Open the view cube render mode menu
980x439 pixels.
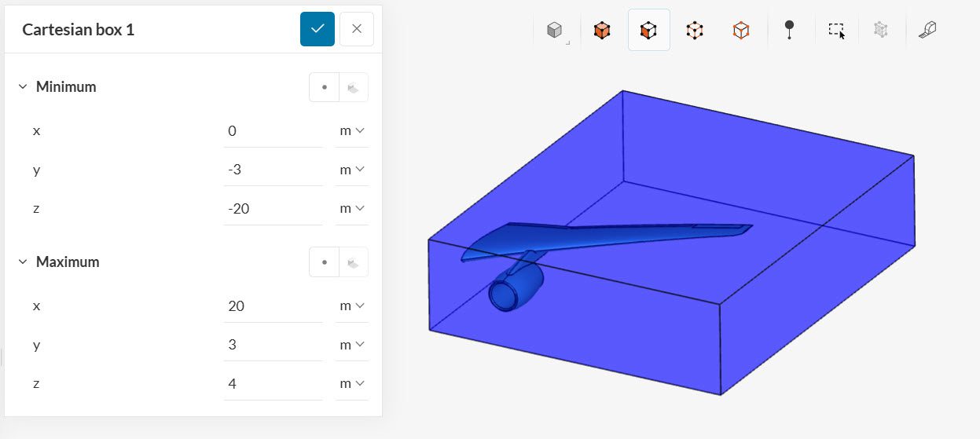click(556, 31)
